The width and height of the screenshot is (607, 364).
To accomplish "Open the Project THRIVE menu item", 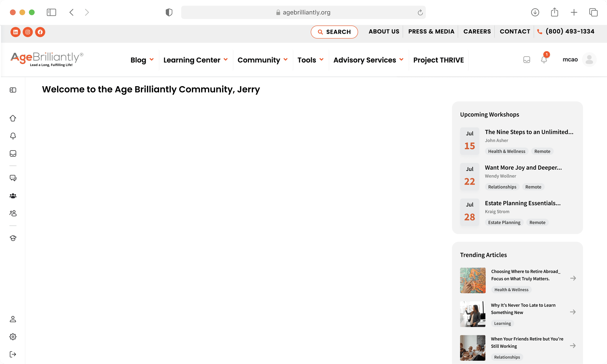I will (x=438, y=60).
